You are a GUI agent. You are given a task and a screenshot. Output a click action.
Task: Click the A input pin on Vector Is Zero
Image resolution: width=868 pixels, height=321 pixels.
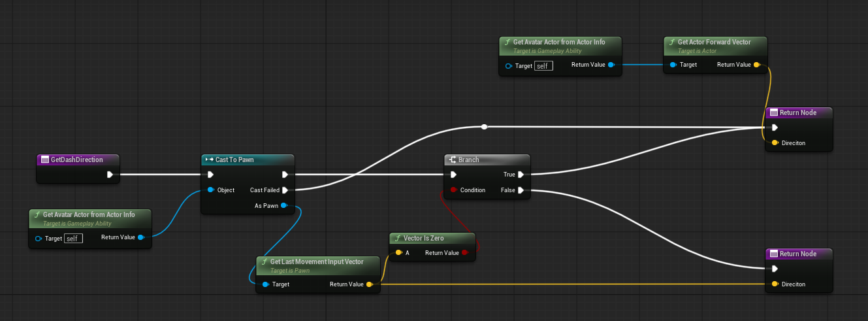pyautogui.click(x=398, y=253)
